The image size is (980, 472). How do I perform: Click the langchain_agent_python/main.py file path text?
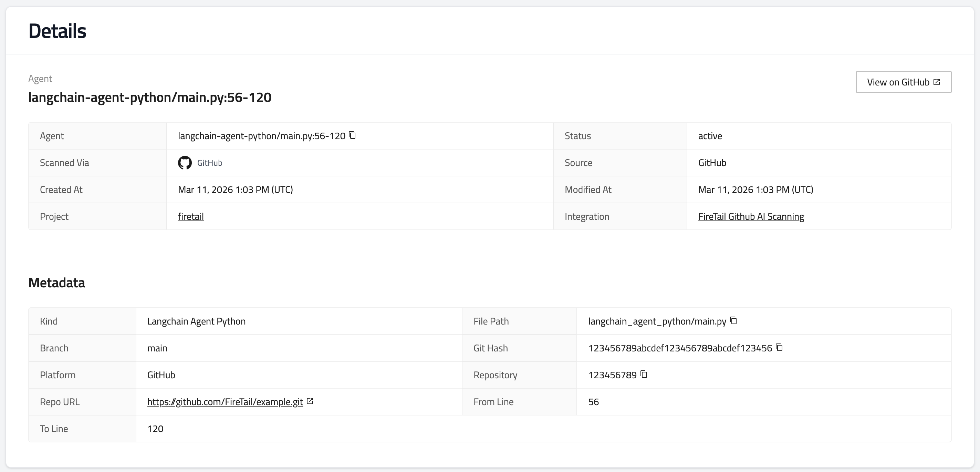657,321
